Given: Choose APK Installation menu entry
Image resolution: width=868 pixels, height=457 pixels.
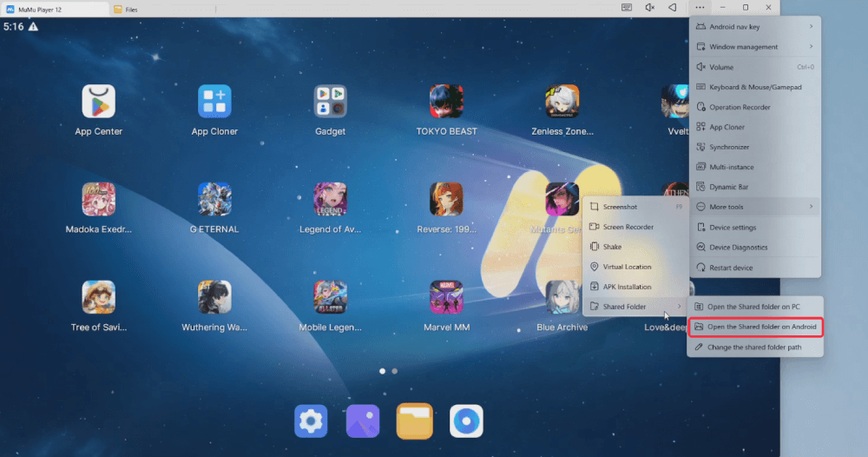Looking at the screenshot, I should point(635,287).
